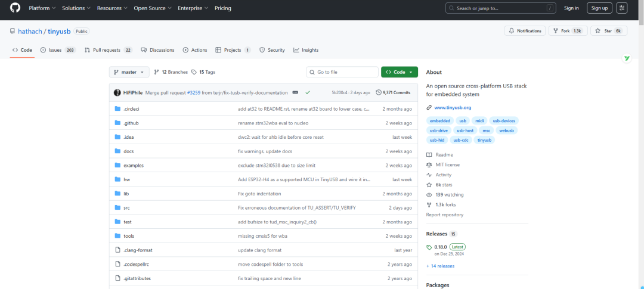Click the GitHub logo icon
The image size is (644, 289).
pos(15,8)
